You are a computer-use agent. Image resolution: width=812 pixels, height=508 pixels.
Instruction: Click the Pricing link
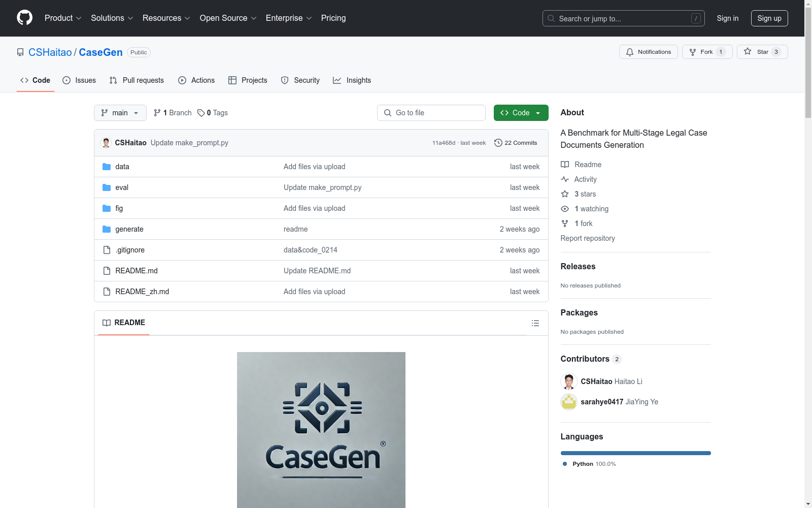tap(333, 18)
